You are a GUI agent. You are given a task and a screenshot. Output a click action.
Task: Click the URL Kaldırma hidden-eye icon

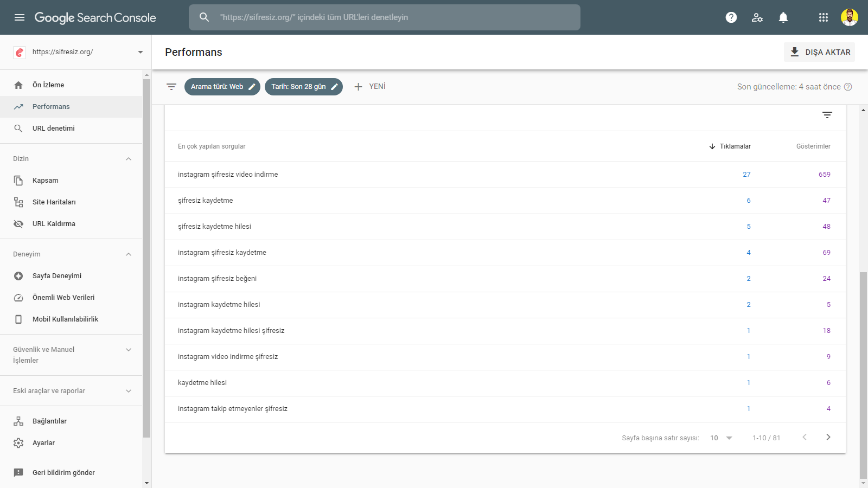[18, 224]
